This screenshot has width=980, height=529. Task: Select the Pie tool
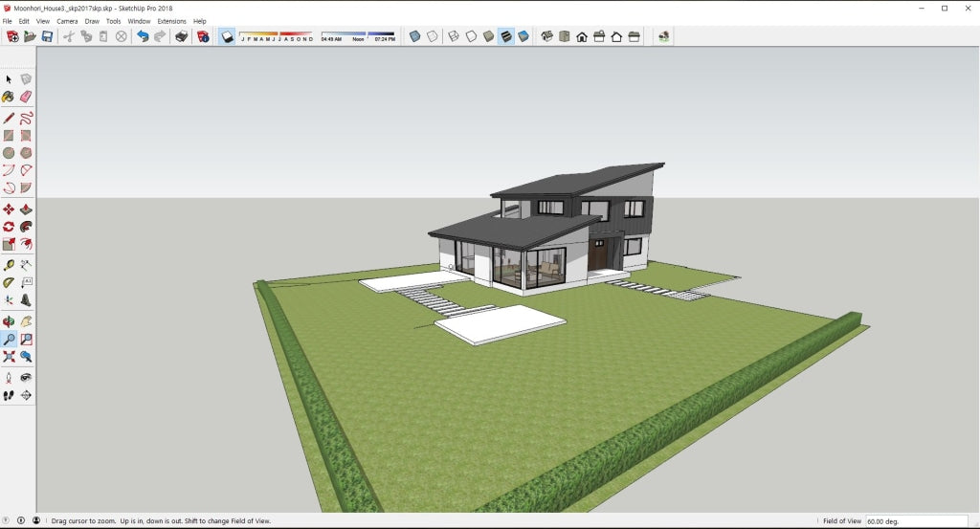coord(26,187)
